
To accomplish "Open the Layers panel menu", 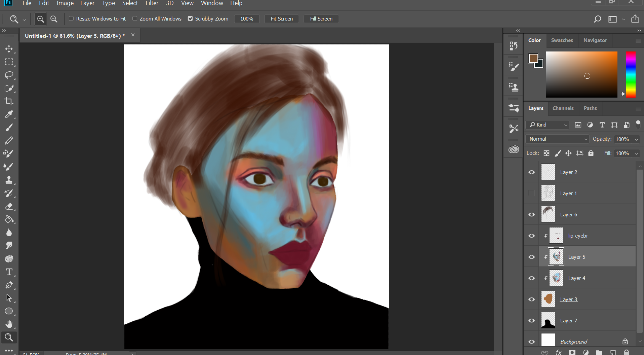I will (x=638, y=108).
